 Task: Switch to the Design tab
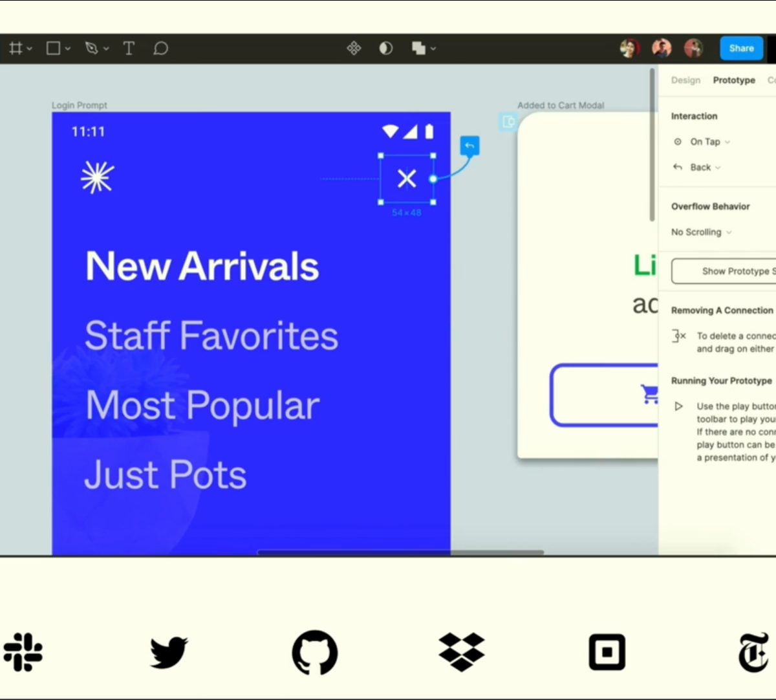(685, 80)
